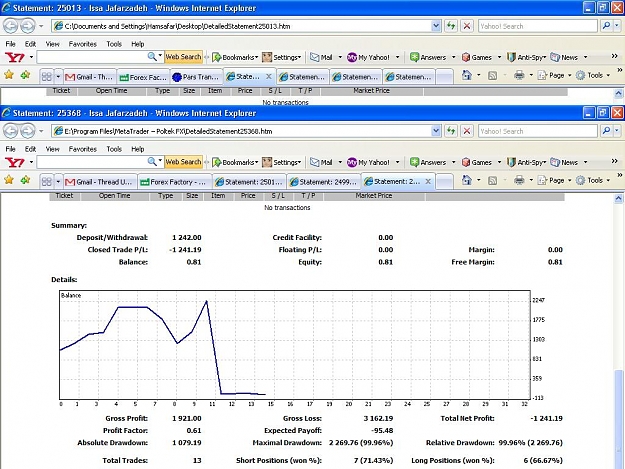
Task: Click Feeds icon in Statement 25368 window
Action: pyautogui.click(x=493, y=181)
